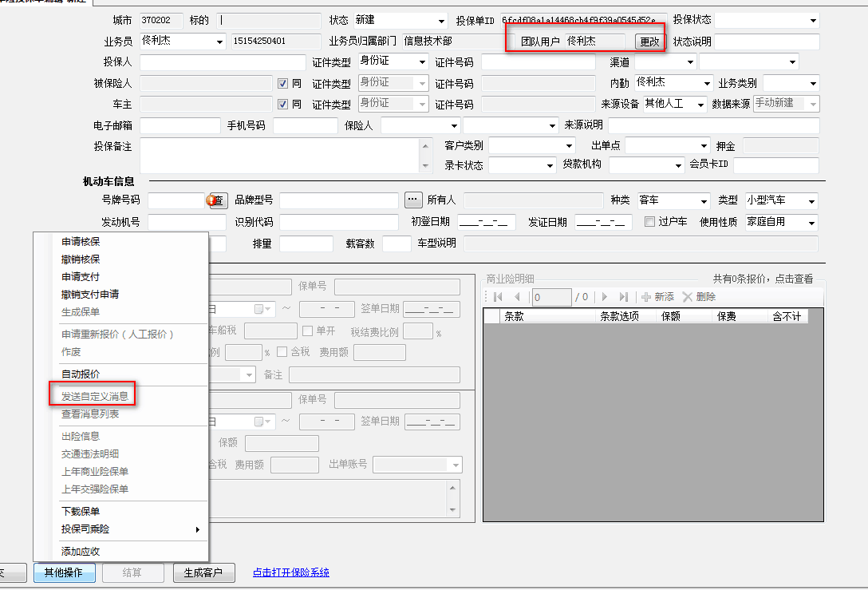Go to next record in 商业险明细
Screen dimensions: 868x590
click(605, 297)
